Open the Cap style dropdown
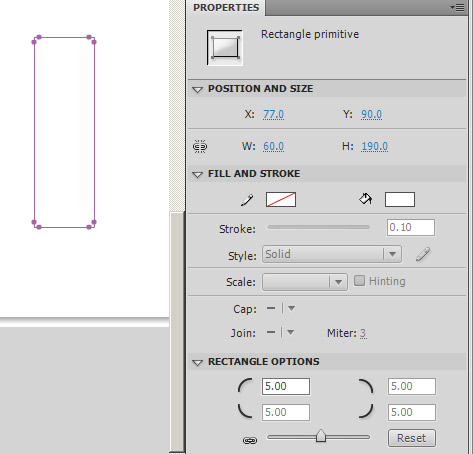The image size is (473, 454). 281,308
